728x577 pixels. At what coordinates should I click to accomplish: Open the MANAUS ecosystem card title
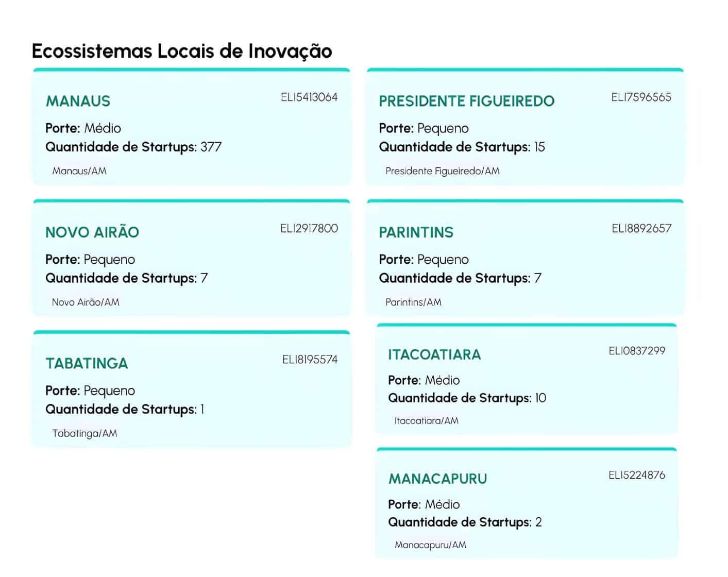78,101
